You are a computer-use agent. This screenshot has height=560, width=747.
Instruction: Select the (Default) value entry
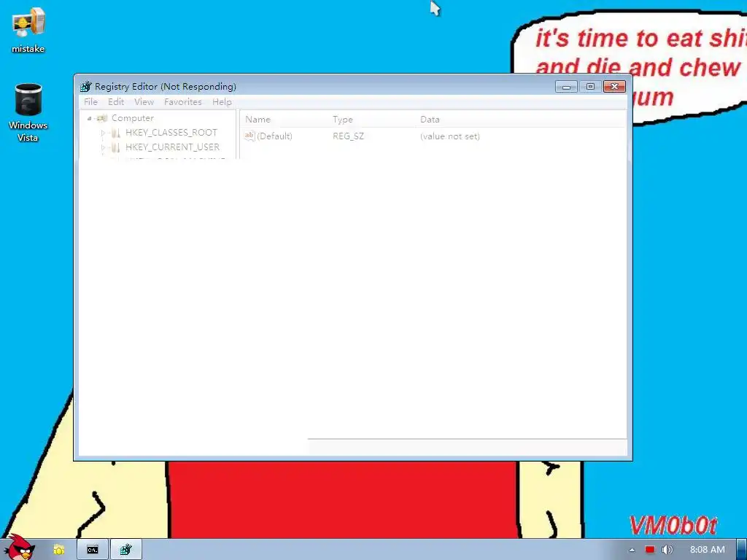click(x=274, y=136)
